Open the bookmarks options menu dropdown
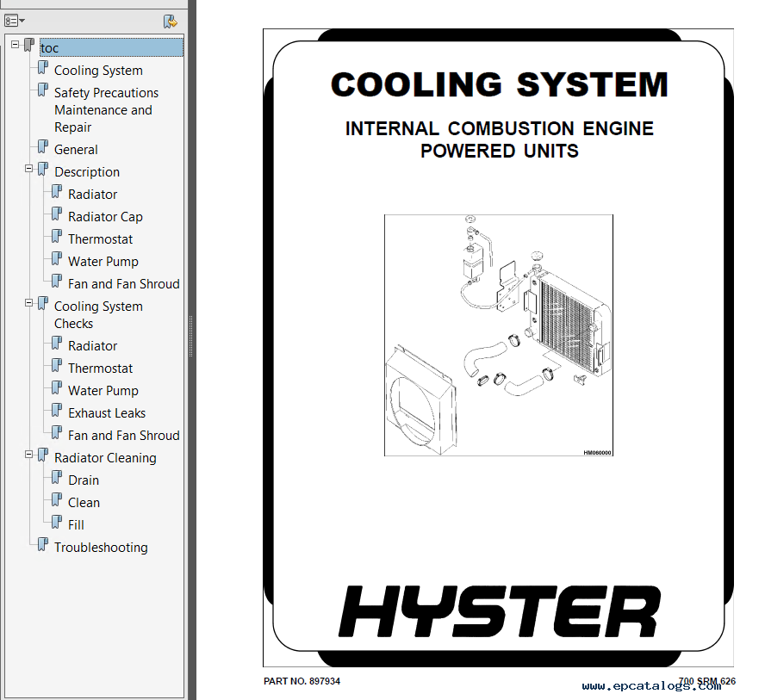 coord(14,21)
